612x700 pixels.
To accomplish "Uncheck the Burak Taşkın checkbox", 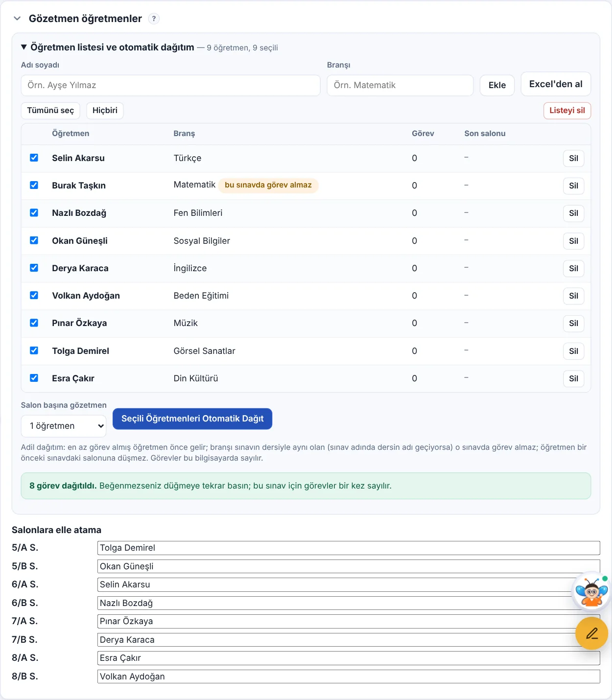I will coord(34,185).
